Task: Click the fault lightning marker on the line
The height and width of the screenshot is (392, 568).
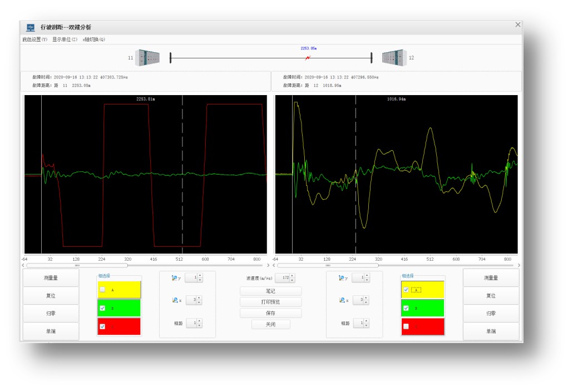Action: coord(308,58)
